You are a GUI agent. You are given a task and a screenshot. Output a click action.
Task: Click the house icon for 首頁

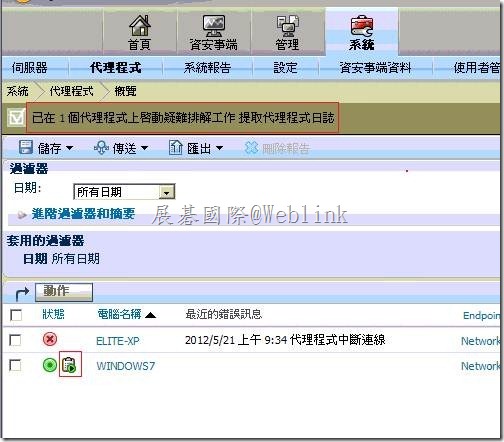(140, 25)
